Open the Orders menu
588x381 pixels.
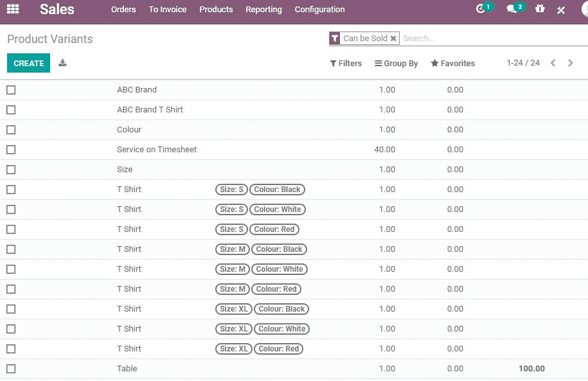(x=123, y=10)
